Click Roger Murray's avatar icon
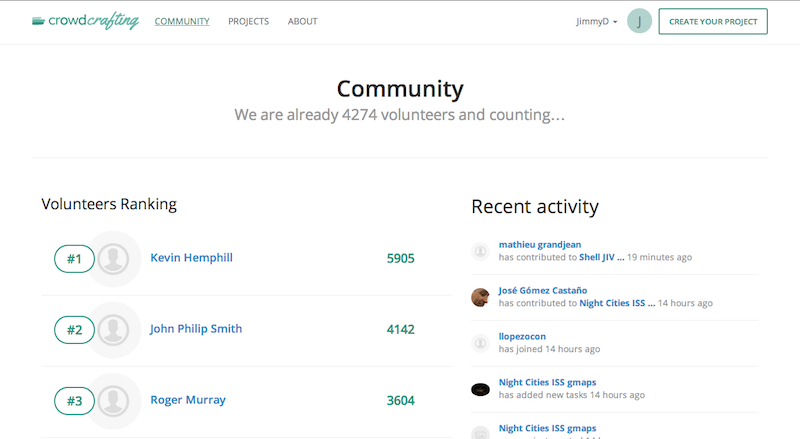This screenshot has width=800, height=439. [113, 401]
